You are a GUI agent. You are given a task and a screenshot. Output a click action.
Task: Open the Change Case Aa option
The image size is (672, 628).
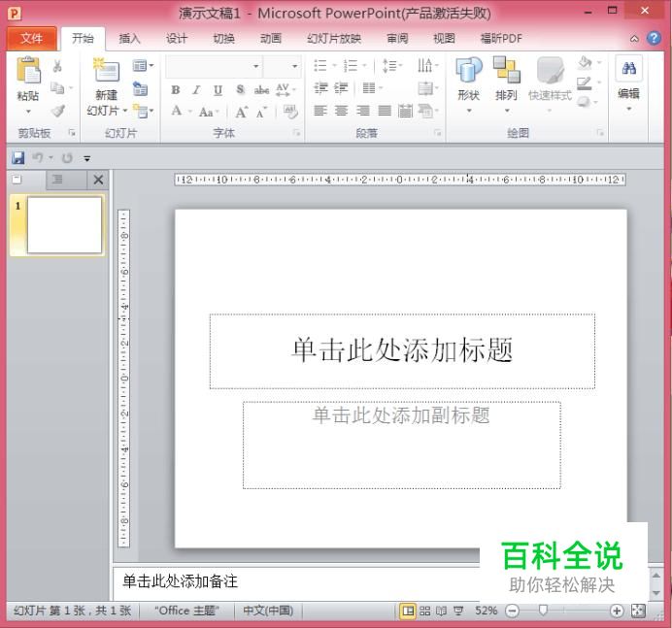pos(206,113)
